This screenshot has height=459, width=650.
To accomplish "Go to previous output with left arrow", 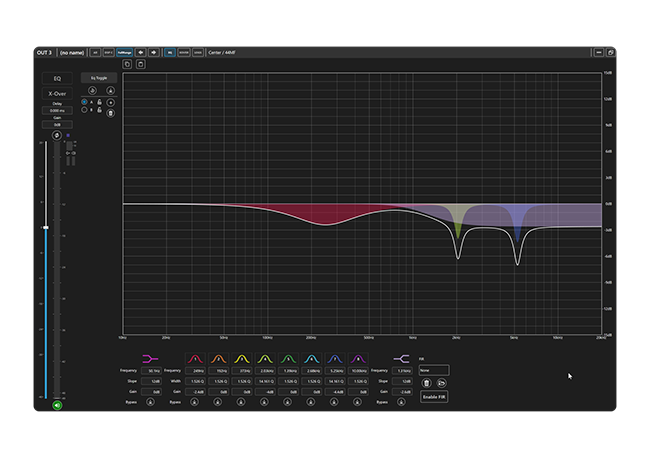I will pos(141,53).
